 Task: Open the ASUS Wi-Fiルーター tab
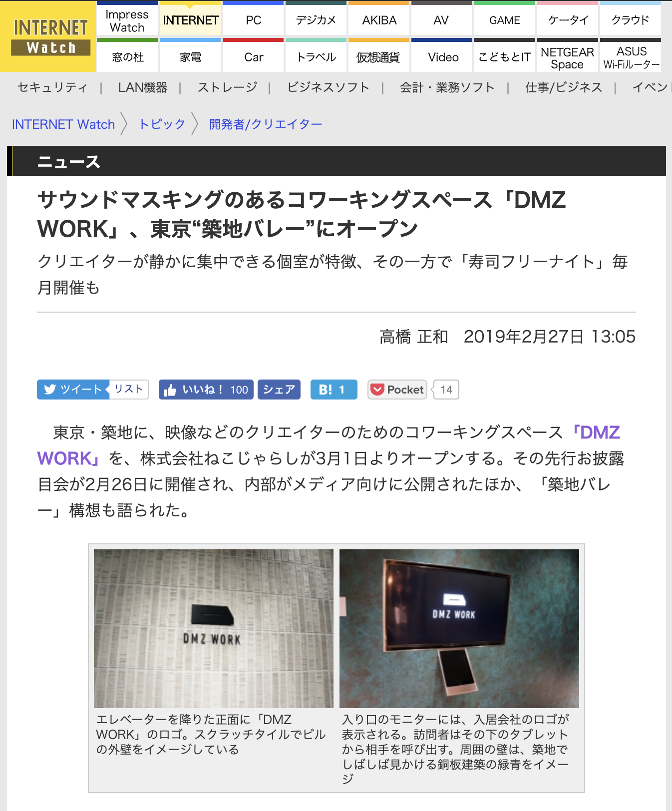631,55
